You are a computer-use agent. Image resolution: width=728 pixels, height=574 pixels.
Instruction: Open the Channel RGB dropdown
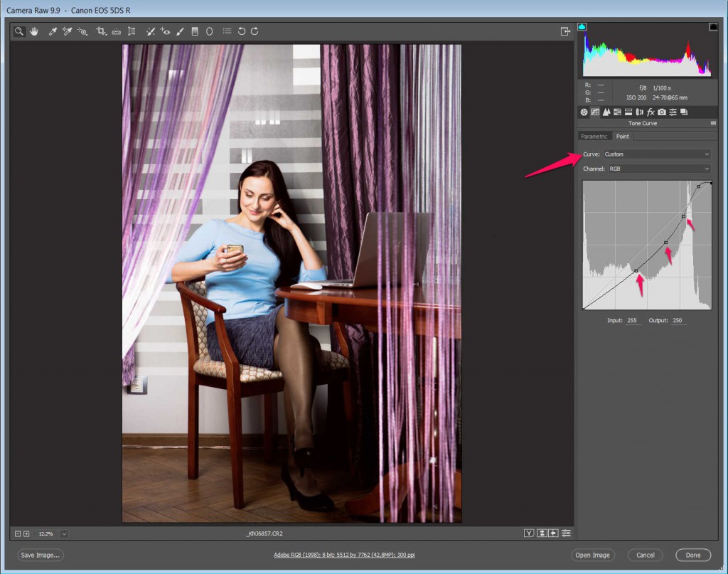click(656, 169)
